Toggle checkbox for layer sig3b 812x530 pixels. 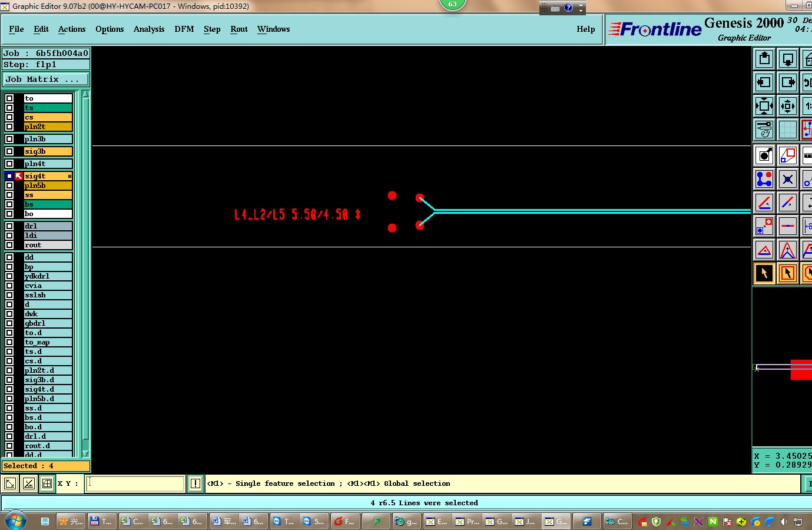point(9,151)
